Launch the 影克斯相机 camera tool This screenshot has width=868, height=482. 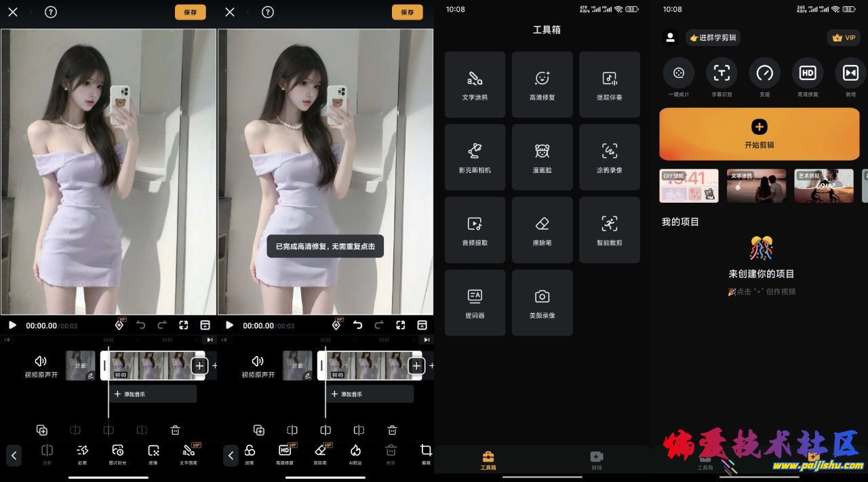(475, 157)
